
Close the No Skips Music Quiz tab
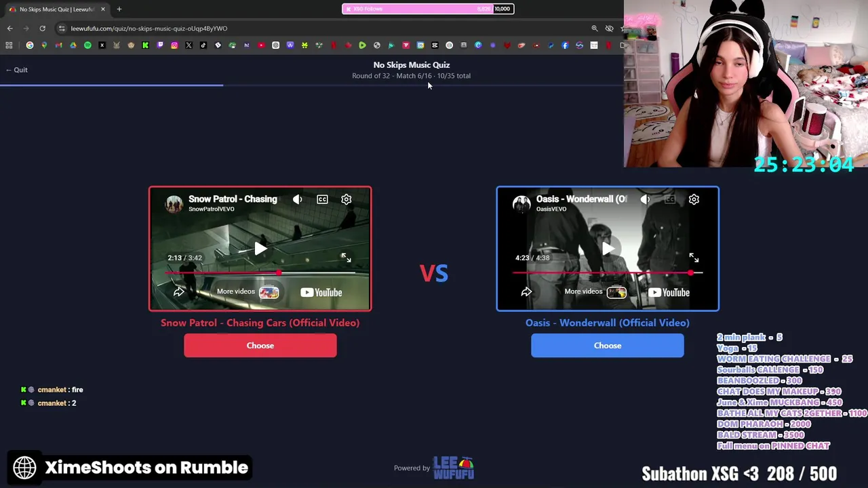click(103, 9)
